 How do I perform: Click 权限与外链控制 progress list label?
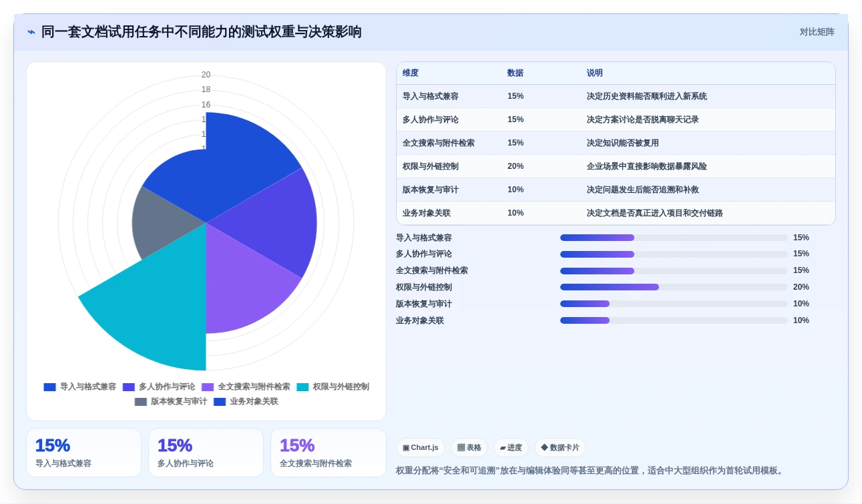pos(424,287)
